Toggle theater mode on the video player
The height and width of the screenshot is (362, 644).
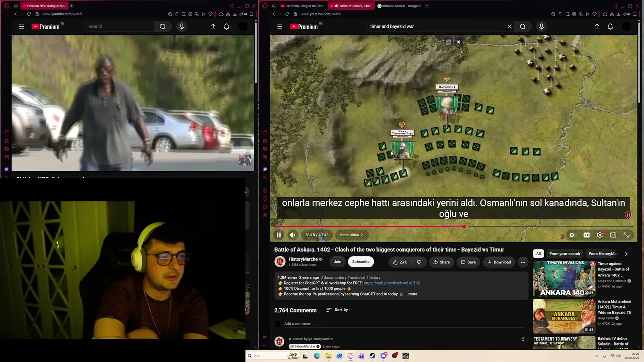pos(613,235)
